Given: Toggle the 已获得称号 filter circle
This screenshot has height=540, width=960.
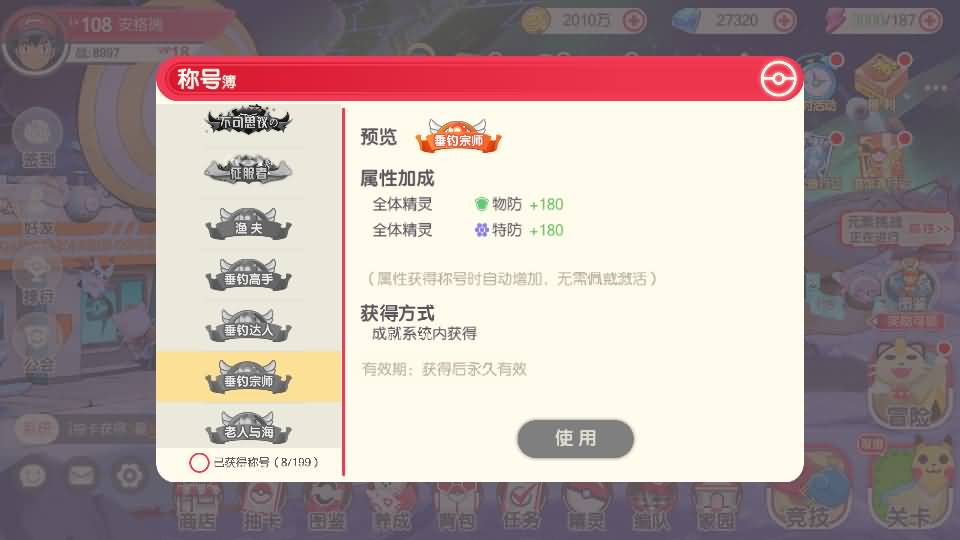Looking at the screenshot, I should (x=199, y=462).
